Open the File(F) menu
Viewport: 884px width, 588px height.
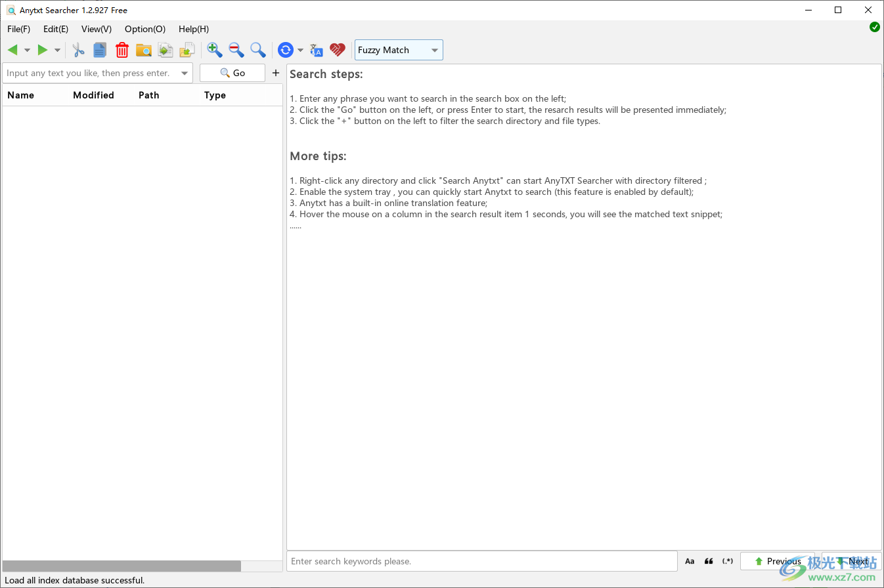coord(19,29)
